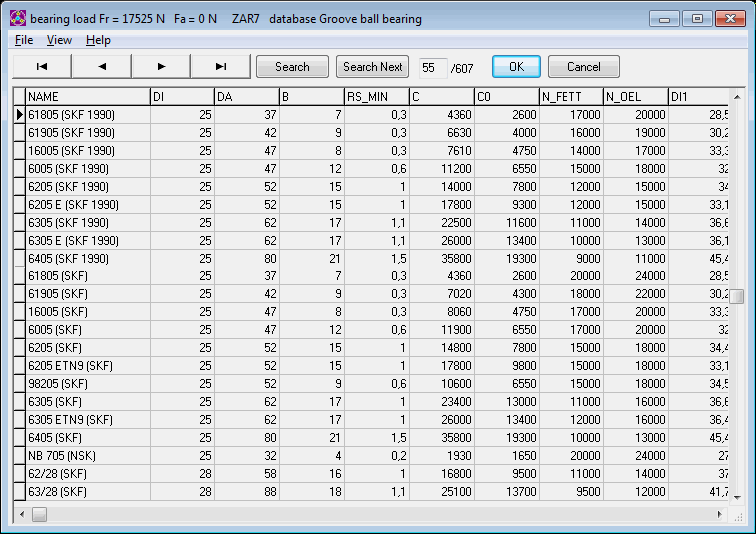Click the C value 8060
756x534 pixels.
[x=459, y=312]
